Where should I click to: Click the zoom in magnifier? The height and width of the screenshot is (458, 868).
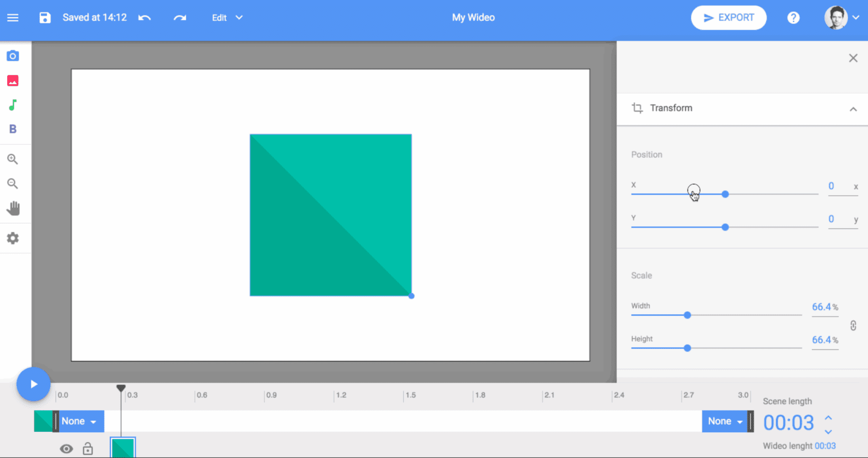[13, 159]
